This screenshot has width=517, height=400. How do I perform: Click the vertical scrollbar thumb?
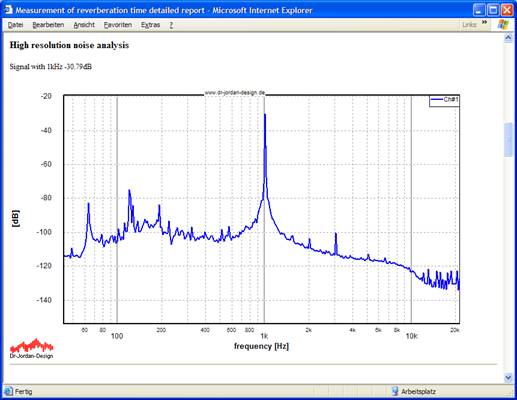click(x=508, y=140)
